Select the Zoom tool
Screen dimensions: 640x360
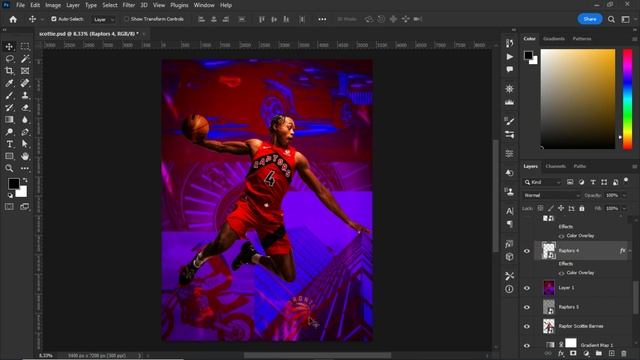(x=9, y=168)
